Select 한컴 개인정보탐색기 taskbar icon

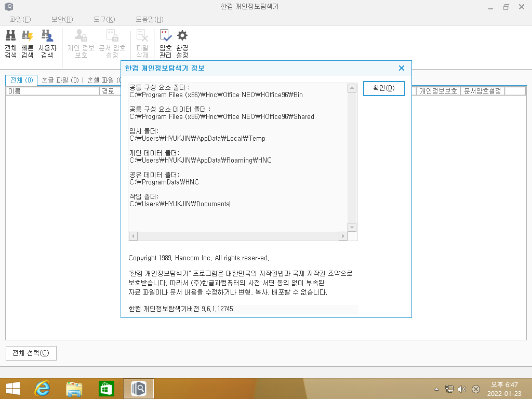coord(138,389)
